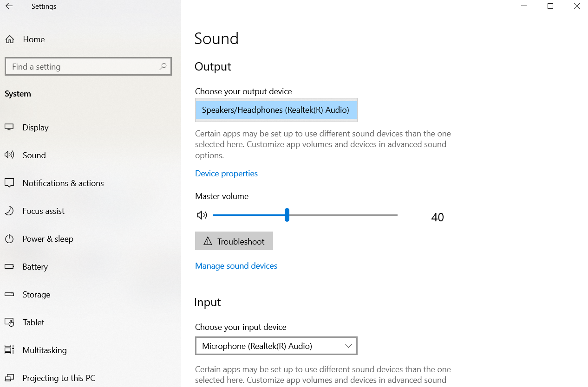Select Multitasking in the sidebar
588x387 pixels.
coord(45,350)
